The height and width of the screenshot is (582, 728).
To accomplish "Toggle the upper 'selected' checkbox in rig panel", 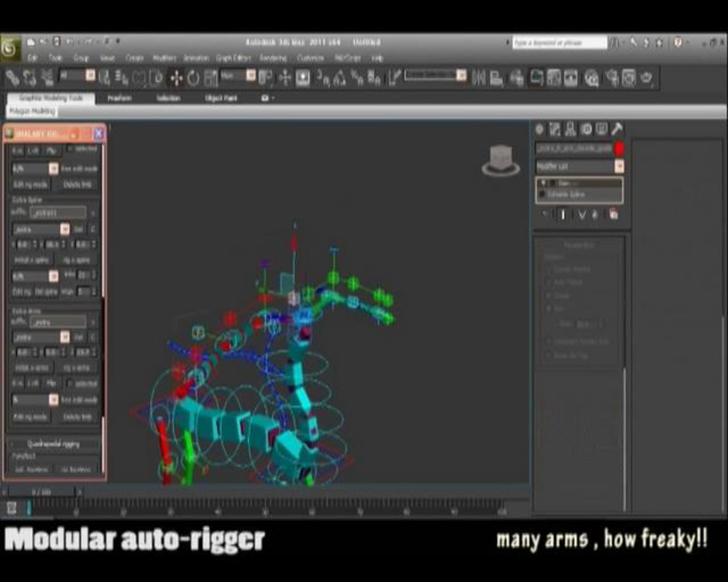I will [70, 149].
